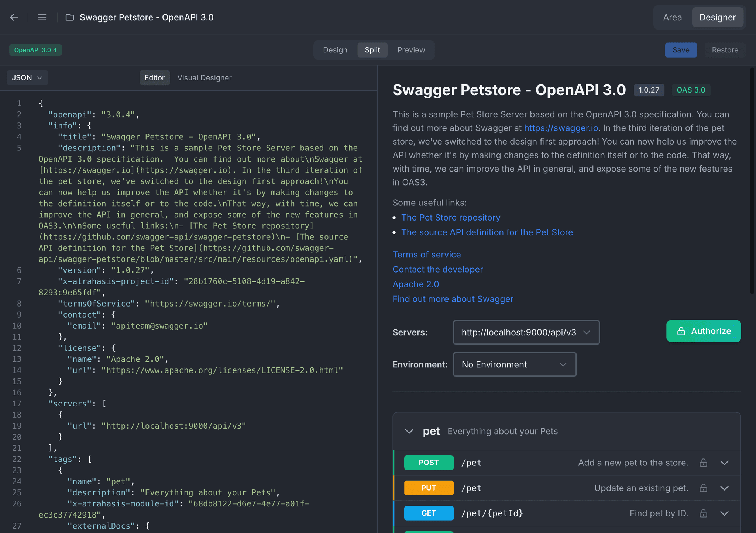
Task: Click the "openapi": "3.0.4" line in editor
Action: (94, 115)
